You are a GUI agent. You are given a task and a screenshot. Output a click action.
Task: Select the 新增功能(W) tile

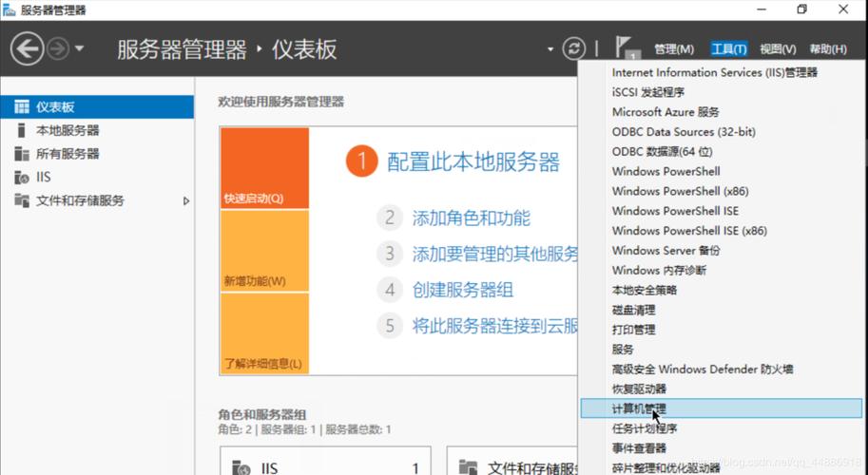click(x=264, y=251)
